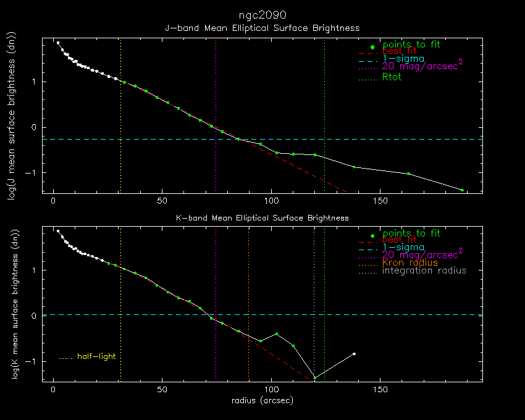Click the radius (arcsec) x-axis label
Viewport: 525px width, 420px height.
click(x=262, y=401)
